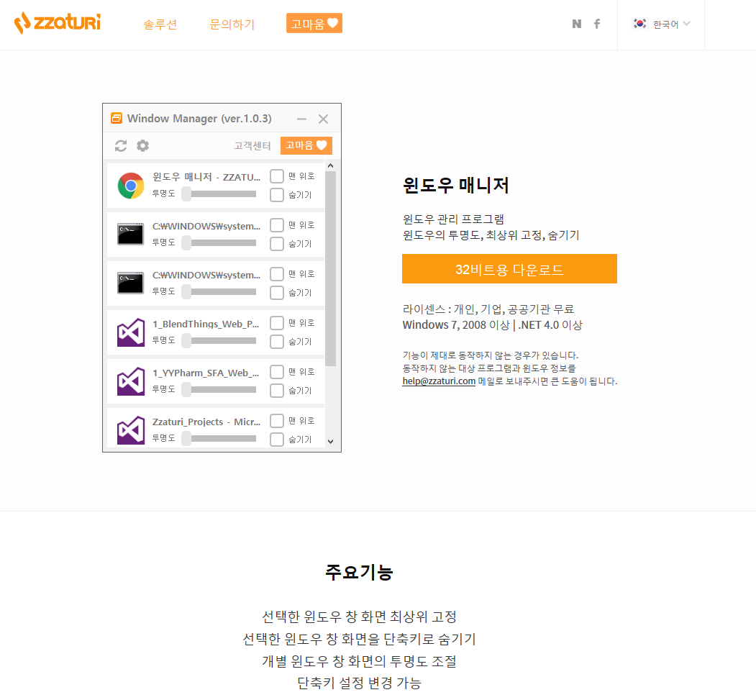756x700 pixels.
Task: Select the '1_BlendThings_Web_P...' row title
Action: pos(206,324)
